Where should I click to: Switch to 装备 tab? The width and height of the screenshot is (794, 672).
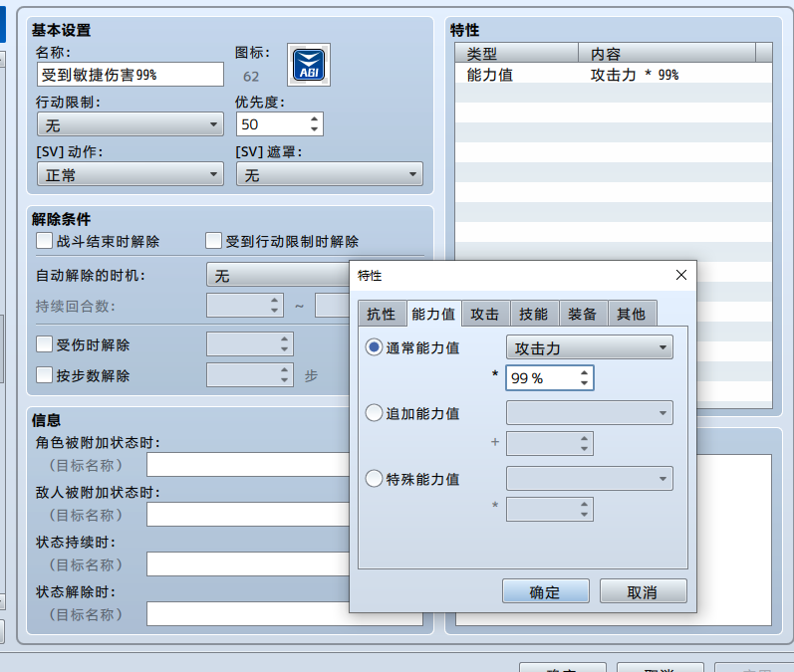[x=583, y=314]
